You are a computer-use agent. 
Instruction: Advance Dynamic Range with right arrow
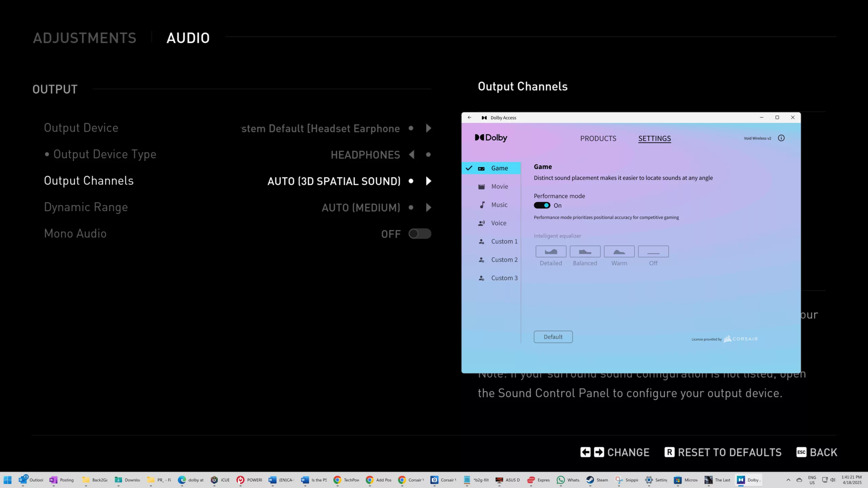429,207
